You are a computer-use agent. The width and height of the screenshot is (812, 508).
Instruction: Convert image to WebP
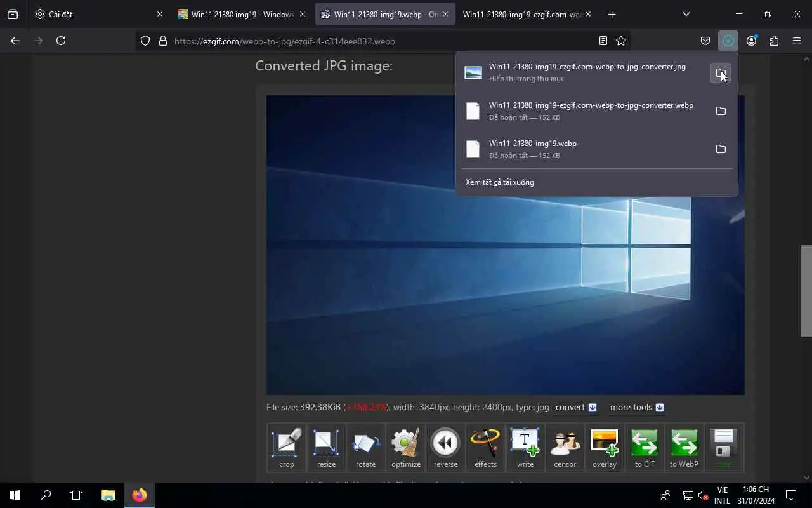click(684, 448)
